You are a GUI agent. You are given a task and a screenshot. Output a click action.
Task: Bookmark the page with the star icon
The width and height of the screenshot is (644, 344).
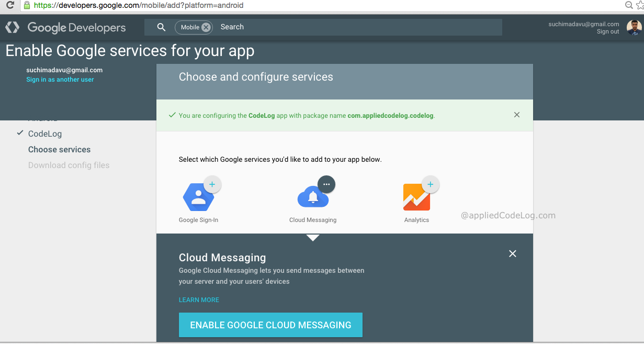(x=640, y=5)
